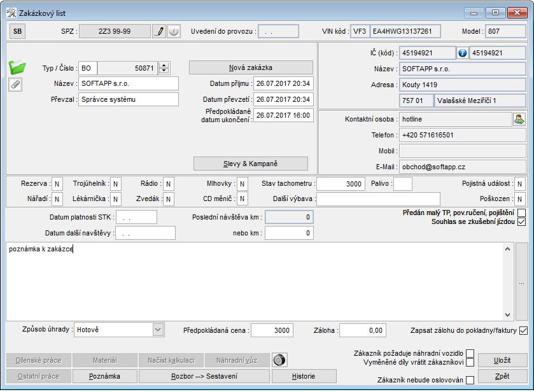Click the Předpokládané datum ukončení field
This screenshot has height=392, width=534.
point(283,115)
